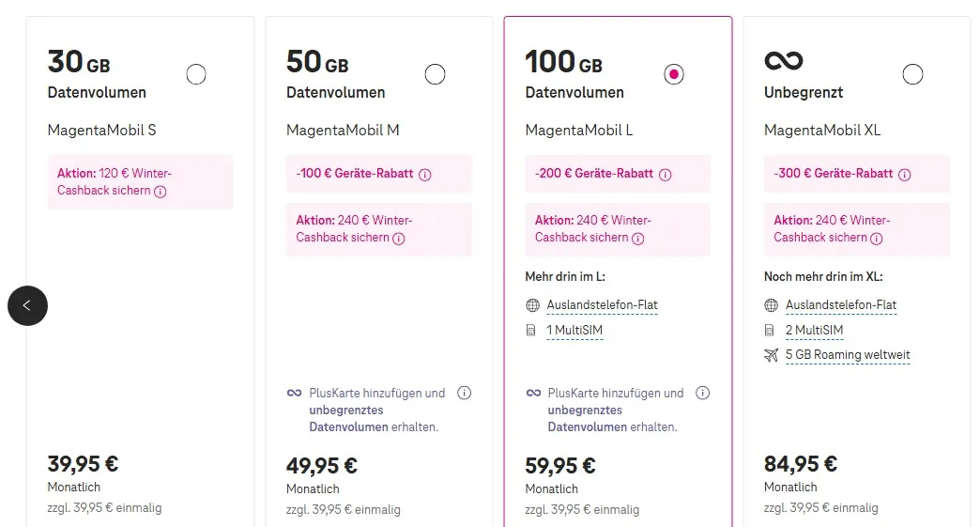Open 5 GB Roaming weltweit details

point(848,355)
